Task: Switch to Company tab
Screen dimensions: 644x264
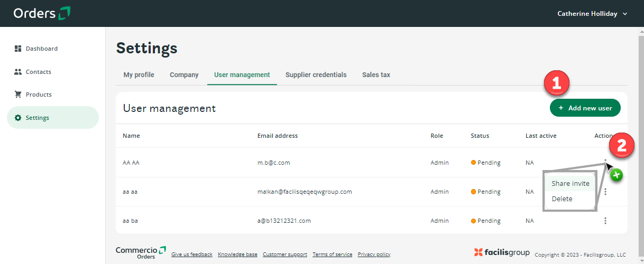Action: pos(184,75)
